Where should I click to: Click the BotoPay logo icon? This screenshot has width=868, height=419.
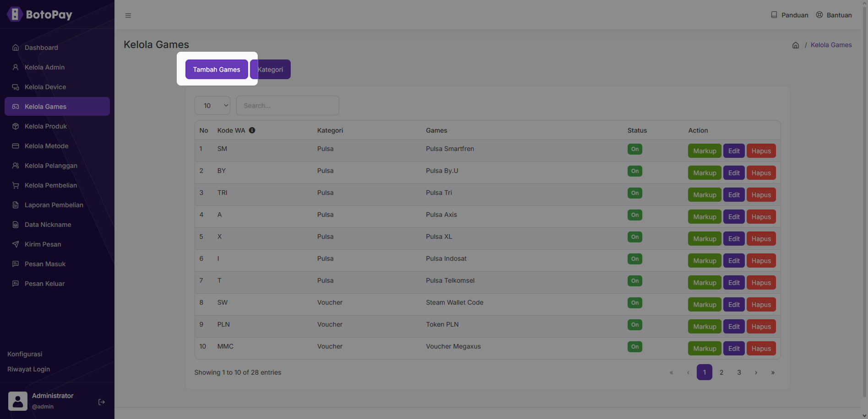point(15,14)
